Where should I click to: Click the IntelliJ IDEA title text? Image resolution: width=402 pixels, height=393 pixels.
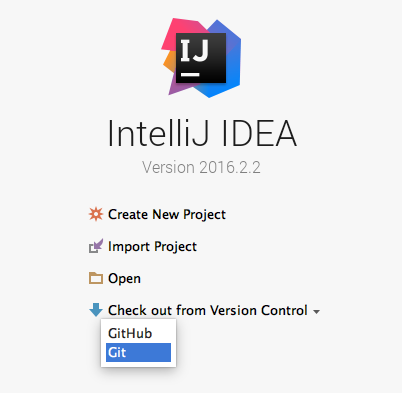click(x=202, y=133)
